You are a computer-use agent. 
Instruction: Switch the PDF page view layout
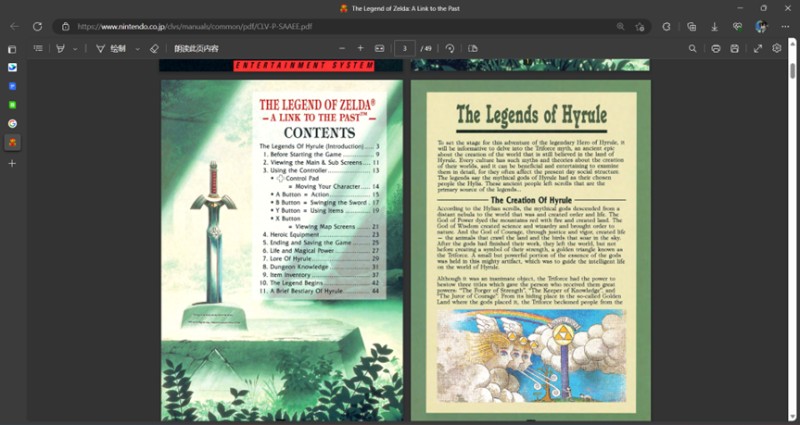(x=473, y=48)
